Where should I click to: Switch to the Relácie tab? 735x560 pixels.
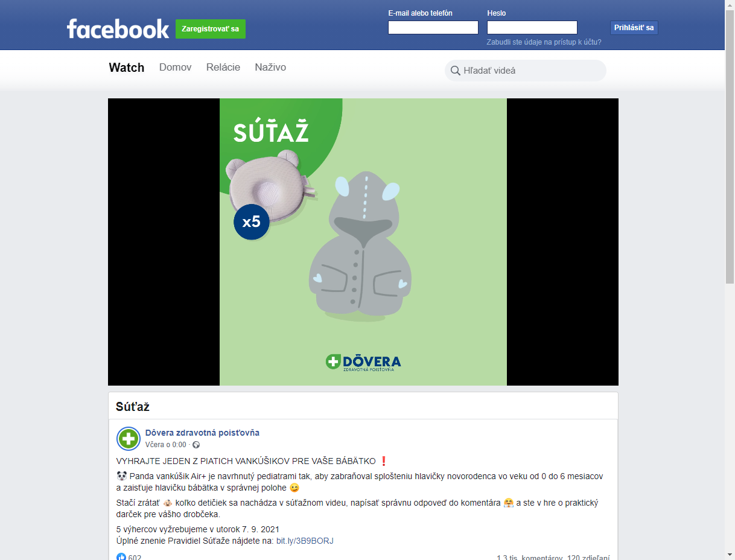[x=223, y=68]
